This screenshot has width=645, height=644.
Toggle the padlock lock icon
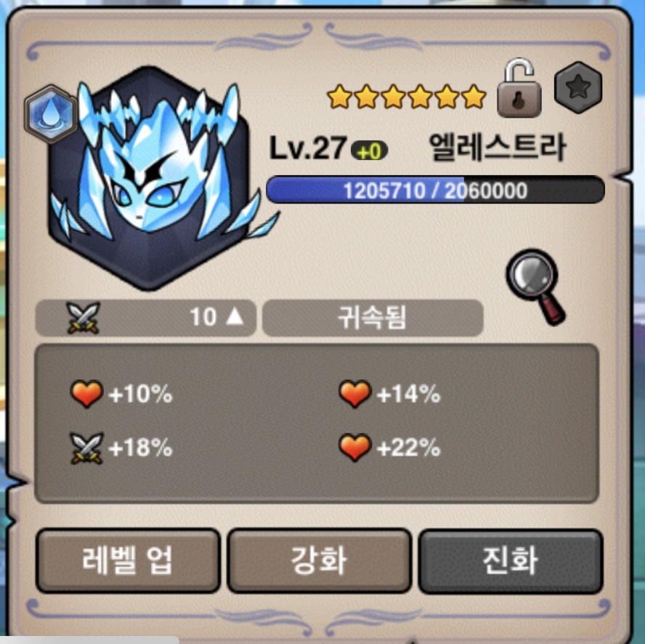(519, 88)
